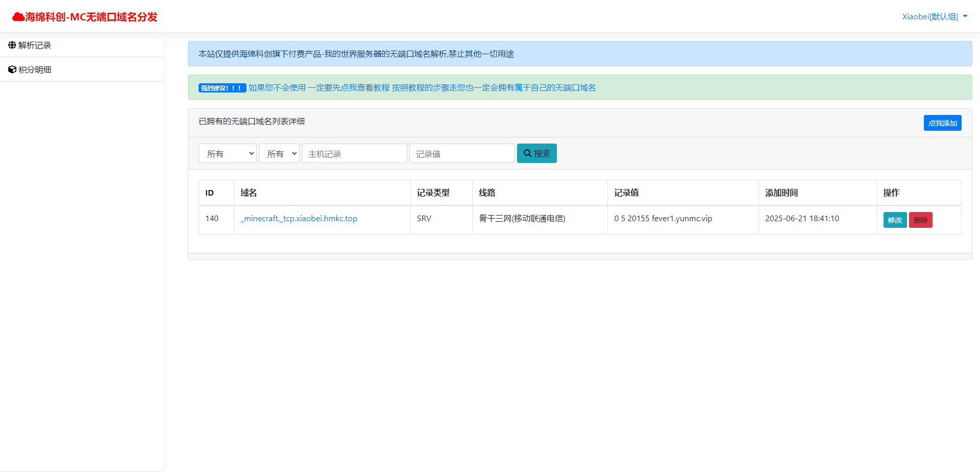Click the cube icon beside 积分明细
Screen dimensions: 980x472
tap(12, 69)
